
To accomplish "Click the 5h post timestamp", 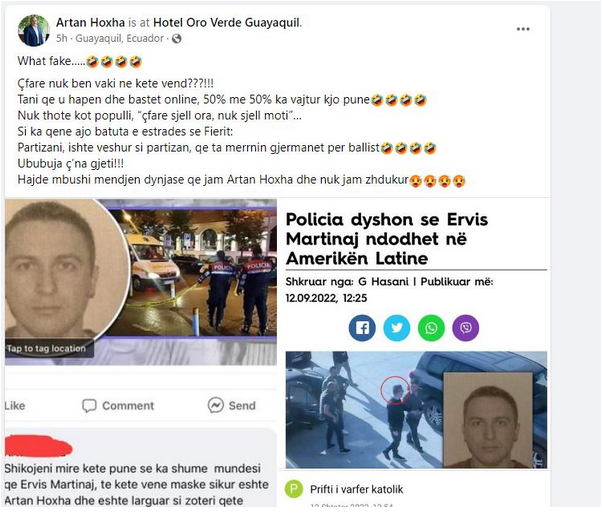I will pyautogui.click(x=61, y=39).
